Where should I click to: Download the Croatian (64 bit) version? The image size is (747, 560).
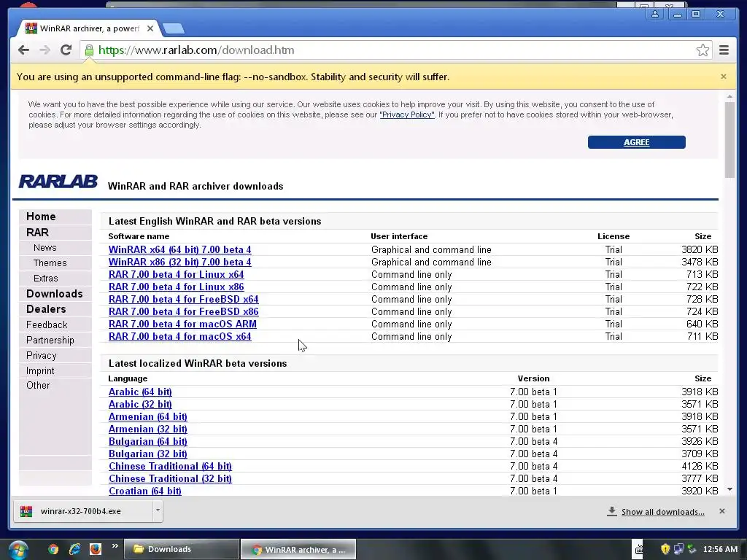coord(145,491)
